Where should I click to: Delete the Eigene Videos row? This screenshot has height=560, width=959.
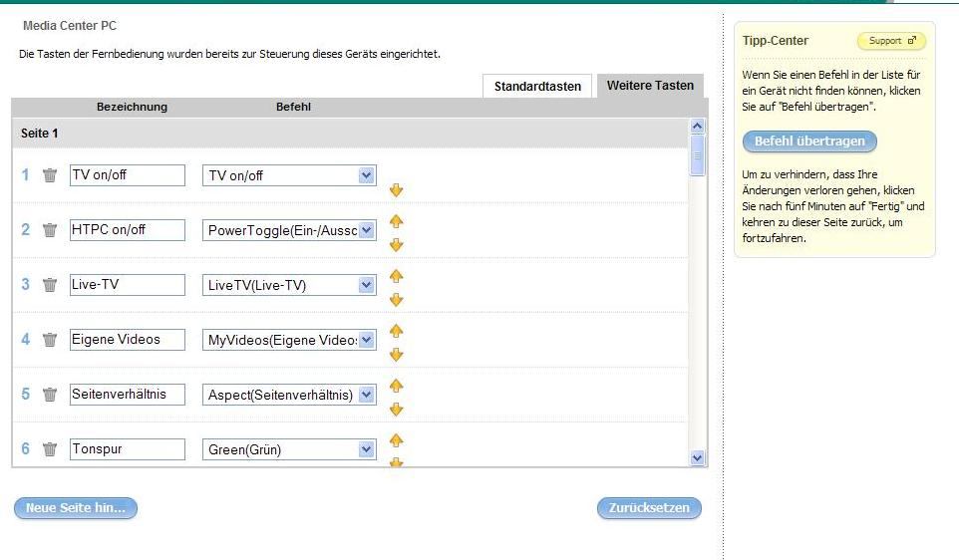(x=50, y=340)
